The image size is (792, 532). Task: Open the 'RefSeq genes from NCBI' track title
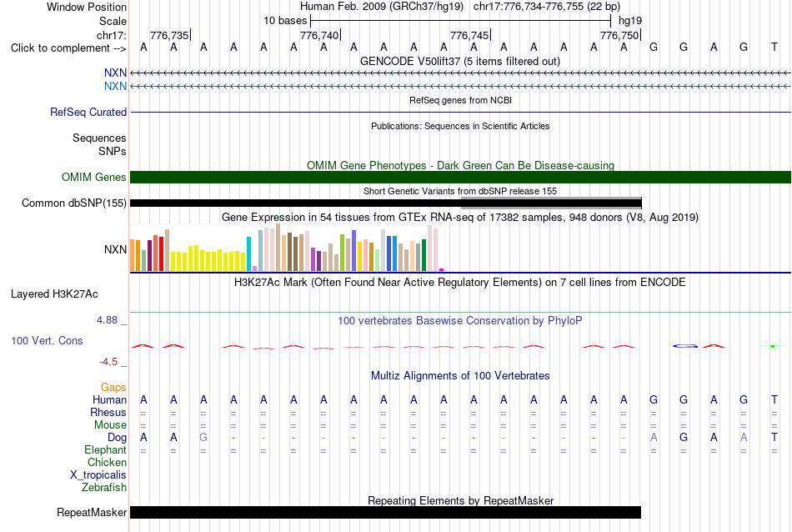(x=460, y=100)
